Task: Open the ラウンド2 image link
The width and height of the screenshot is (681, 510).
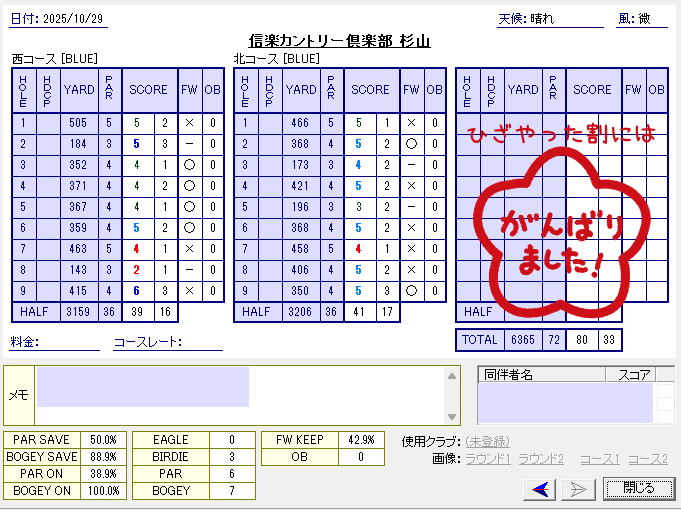Action: [541, 459]
